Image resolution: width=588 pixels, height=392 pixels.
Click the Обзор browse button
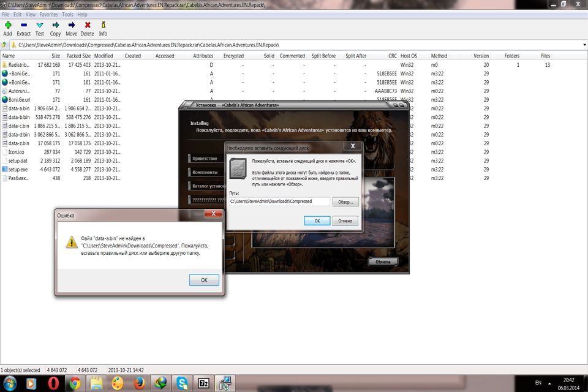click(345, 202)
